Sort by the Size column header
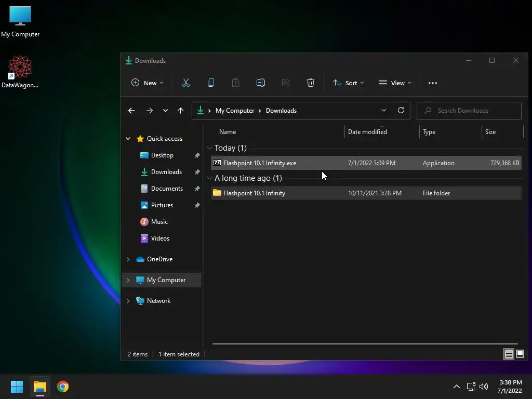Image resolution: width=532 pixels, height=399 pixels. (x=490, y=132)
